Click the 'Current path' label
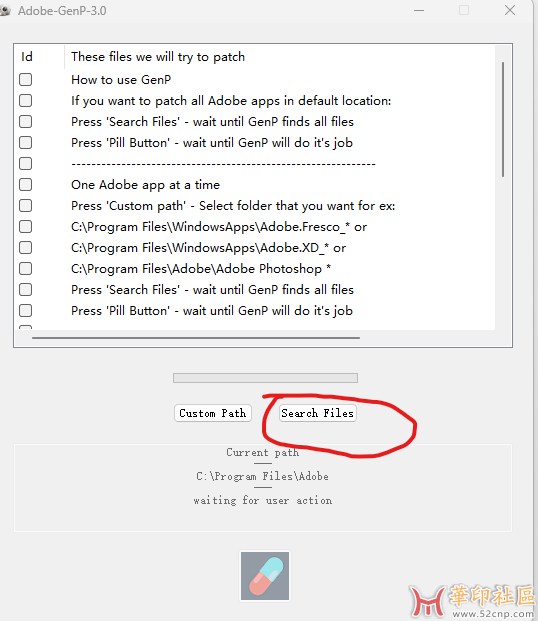The image size is (538, 621). click(x=263, y=452)
